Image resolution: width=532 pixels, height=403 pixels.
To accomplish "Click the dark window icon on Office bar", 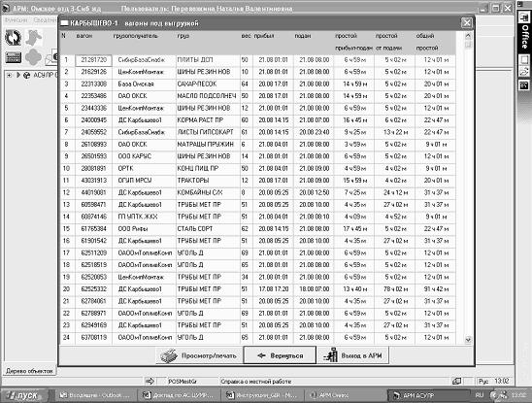I will pyautogui.click(x=524, y=84).
